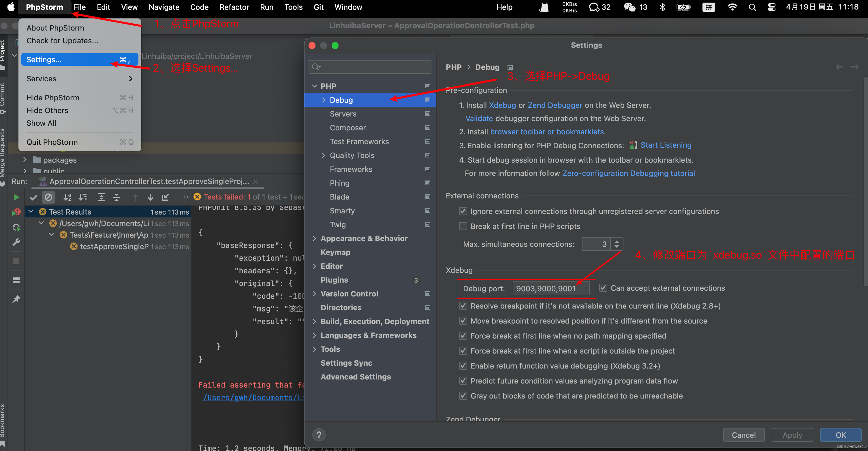Click the Bluetooth menu bar icon
The image size is (868, 451).
pyautogui.click(x=662, y=7)
